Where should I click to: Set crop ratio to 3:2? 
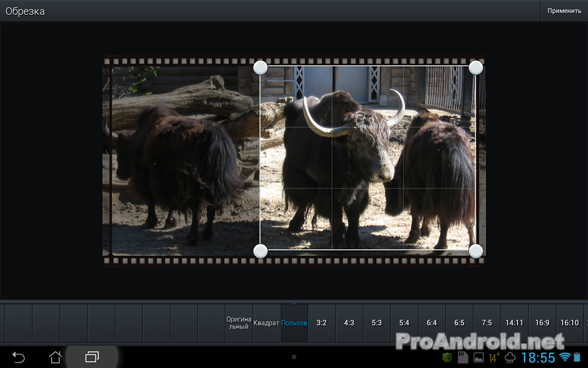click(322, 323)
